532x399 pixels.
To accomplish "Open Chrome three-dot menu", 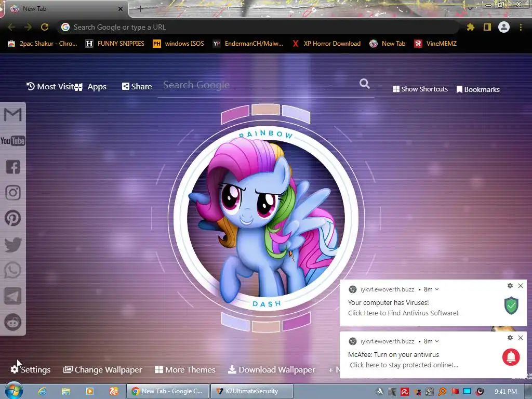I will pos(521,27).
